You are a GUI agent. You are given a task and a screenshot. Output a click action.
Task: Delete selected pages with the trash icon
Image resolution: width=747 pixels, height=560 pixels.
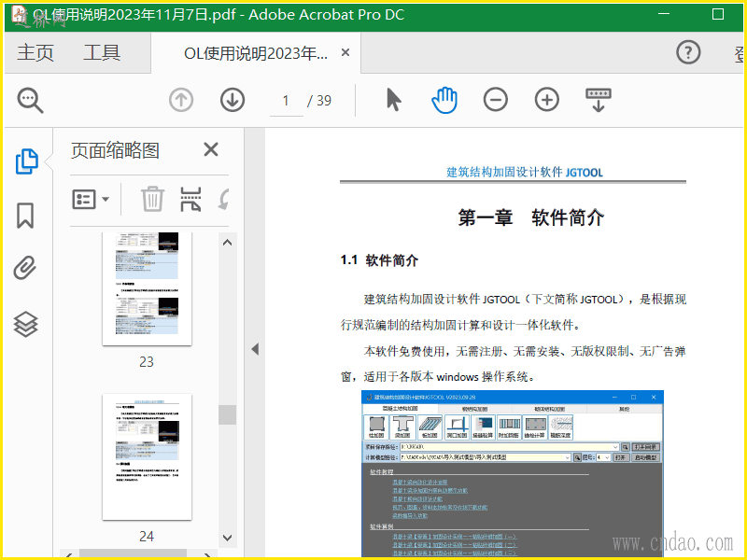tap(152, 199)
